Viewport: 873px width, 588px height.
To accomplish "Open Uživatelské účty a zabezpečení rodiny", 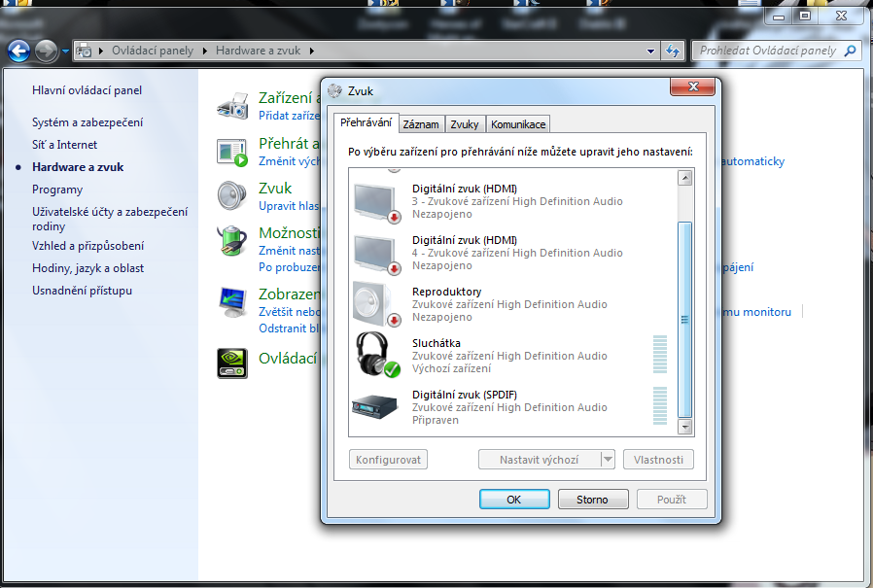I will pos(110,219).
